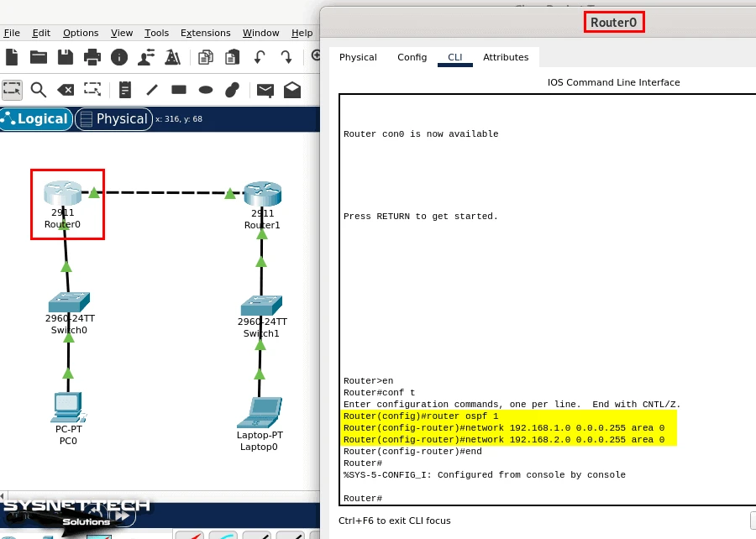Select the Draw Line tool
756x539 pixels.
click(151, 89)
